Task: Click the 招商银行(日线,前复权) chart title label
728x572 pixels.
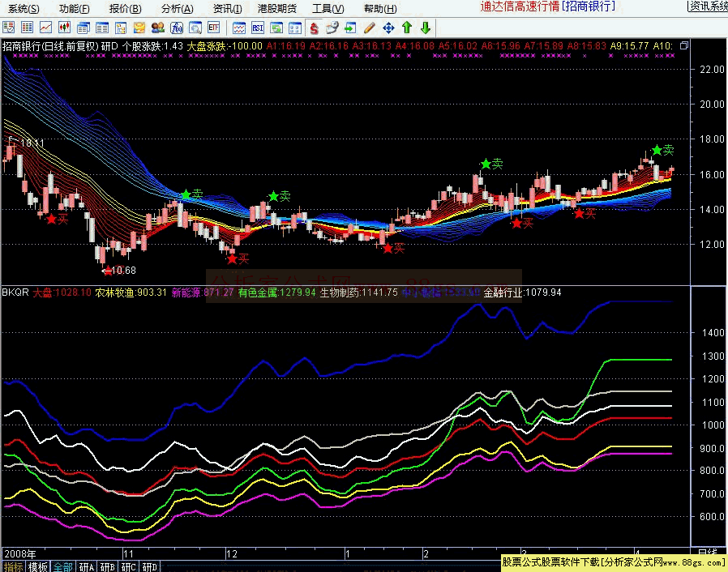Action: [50, 46]
